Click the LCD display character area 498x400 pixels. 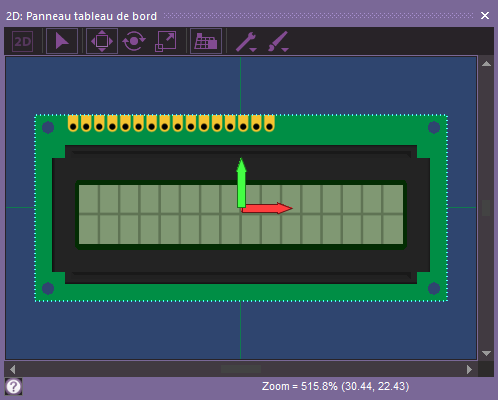tap(241, 215)
